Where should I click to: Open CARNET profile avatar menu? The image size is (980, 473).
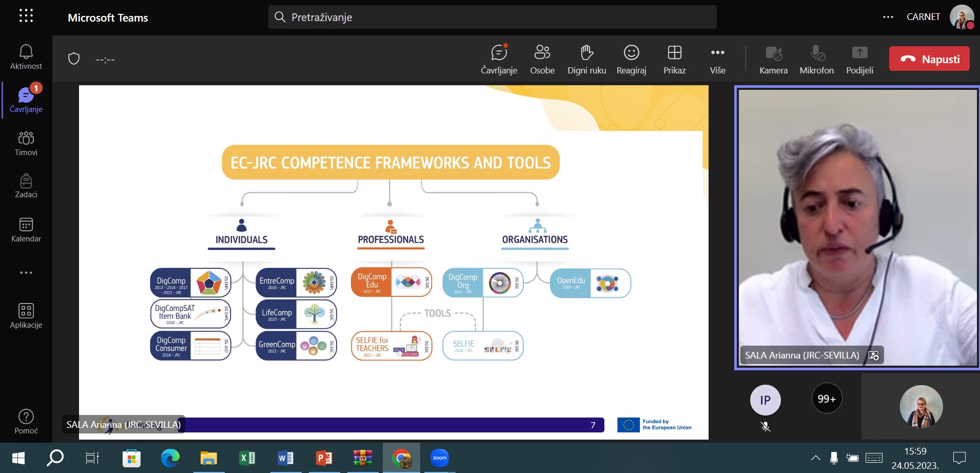(x=962, y=17)
